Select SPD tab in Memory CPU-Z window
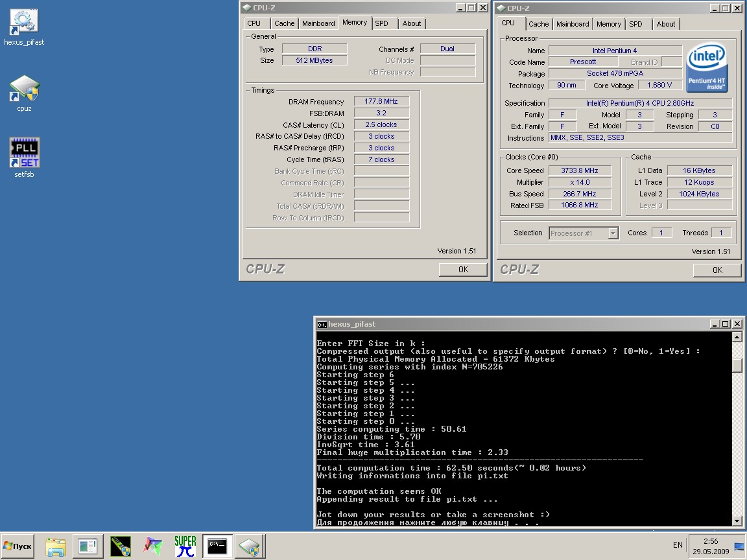 pyautogui.click(x=381, y=23)
